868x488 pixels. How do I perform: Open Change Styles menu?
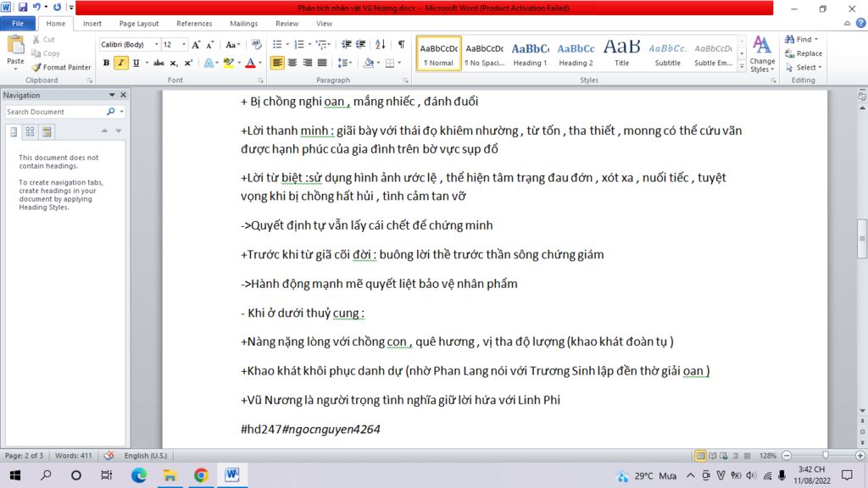tap(762, 54)
